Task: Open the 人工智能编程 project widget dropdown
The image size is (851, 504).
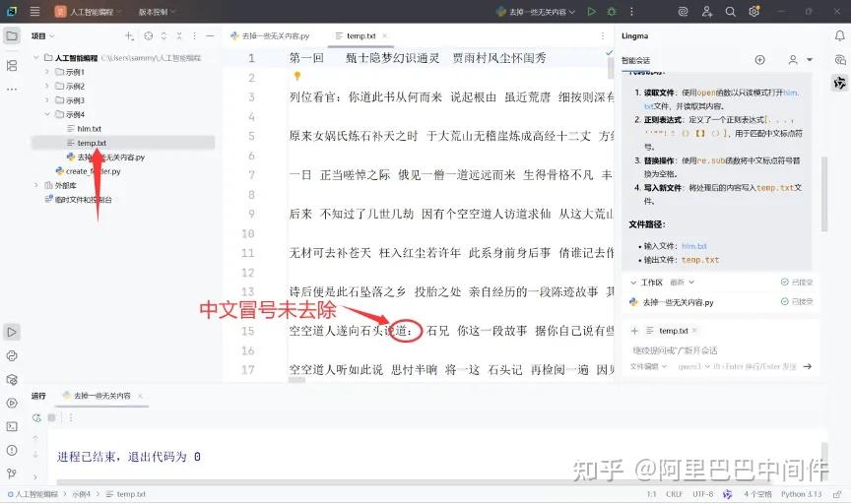Action: pyautogui.click(x=89, y=12)
